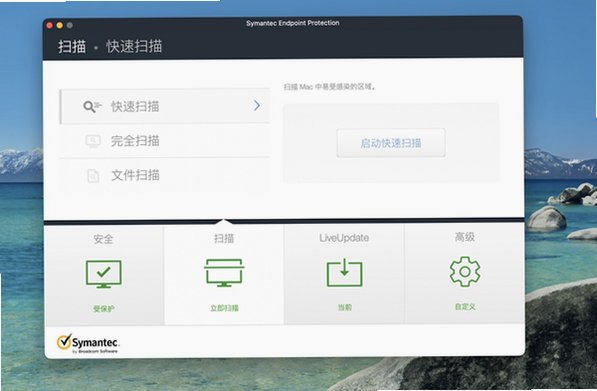Select the 完全扫描 option
This screenshot has height=391, width=597.
point(165,141)
